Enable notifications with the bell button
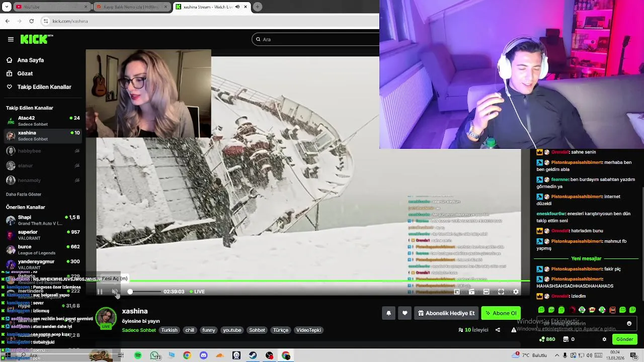644x362 pixels. [x=388, y=313]
